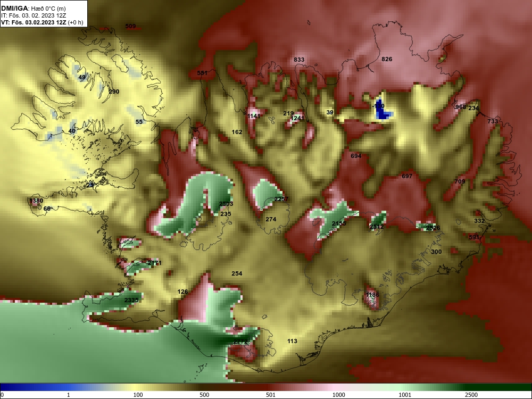Select the map value 113
The height and width of the screenshot is (399, 532).
[x=292, y=342]
